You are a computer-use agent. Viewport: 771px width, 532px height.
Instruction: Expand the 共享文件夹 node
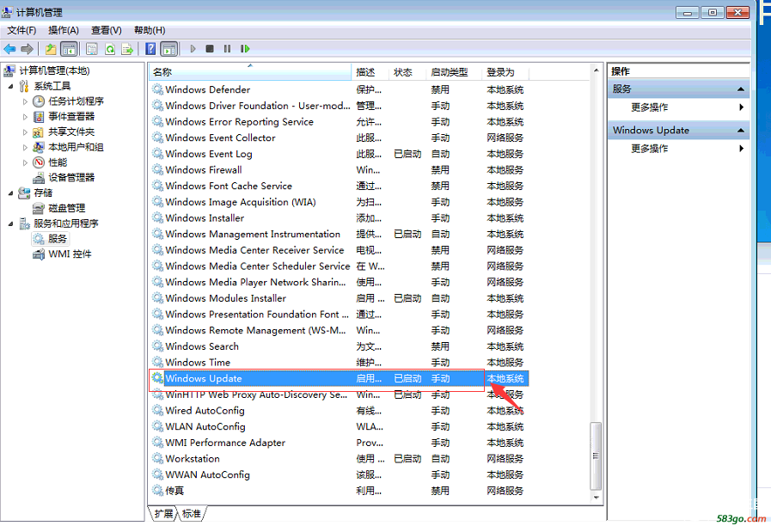tap(25, 132)
